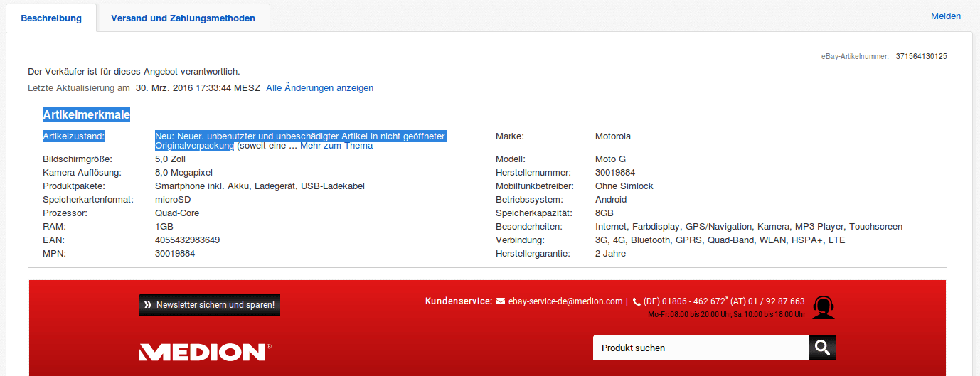Click the envelope icon beside service email
Viewport: 980px width, 376px height.
(x=501, y=301)
